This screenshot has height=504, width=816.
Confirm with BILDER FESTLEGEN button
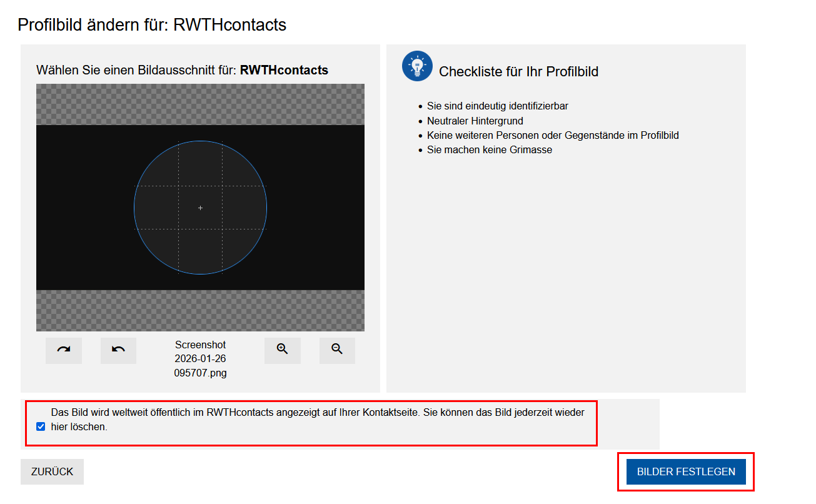point(686,471)
